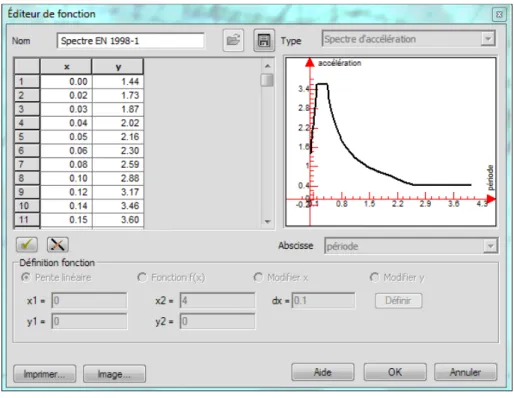The image size is (514, 398).
Task: Click the x column header
Action: tap(66, 67)
